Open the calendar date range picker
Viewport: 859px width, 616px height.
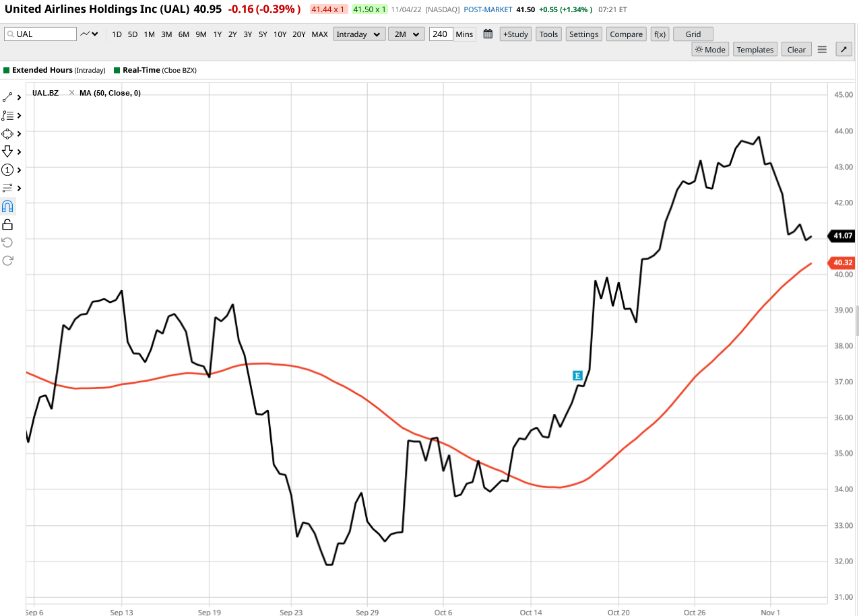(x=488, y=34)
